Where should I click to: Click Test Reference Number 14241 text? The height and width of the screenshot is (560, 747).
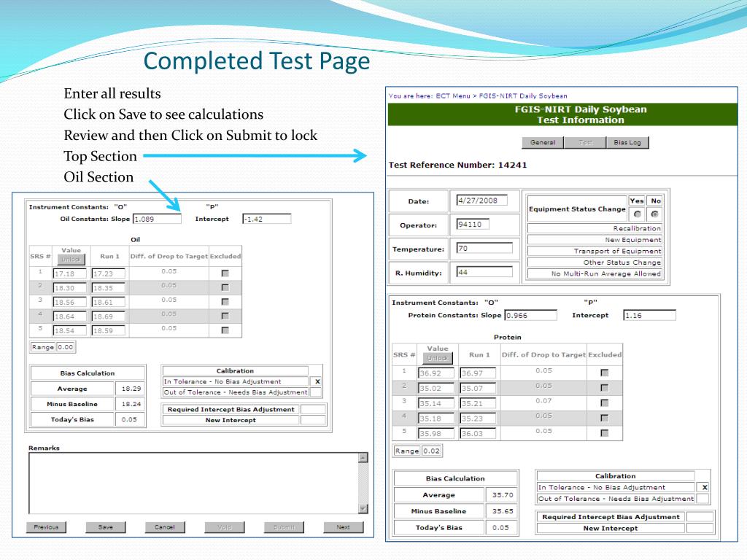pyautogui.click(x=458, y=166)
